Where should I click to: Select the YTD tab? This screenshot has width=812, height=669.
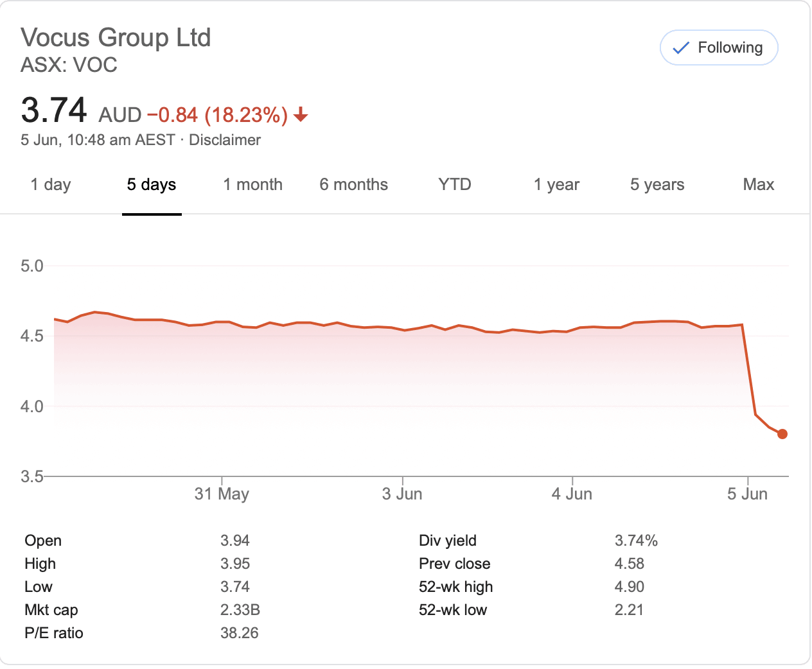click(454, 185)
